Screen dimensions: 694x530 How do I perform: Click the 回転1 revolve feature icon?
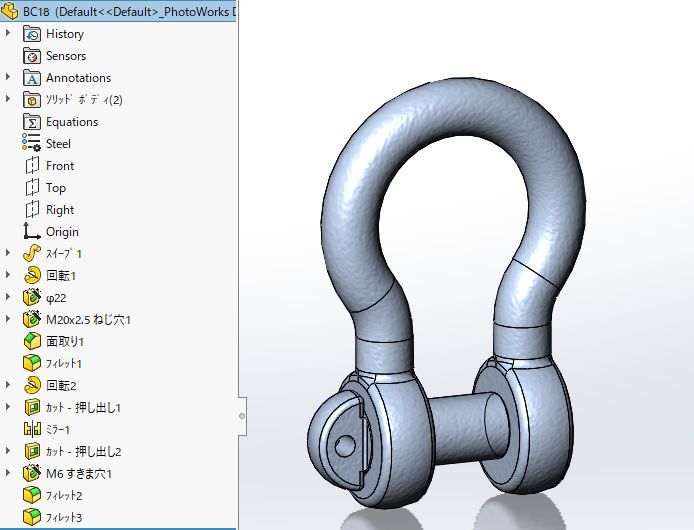[x=32, y=275]
